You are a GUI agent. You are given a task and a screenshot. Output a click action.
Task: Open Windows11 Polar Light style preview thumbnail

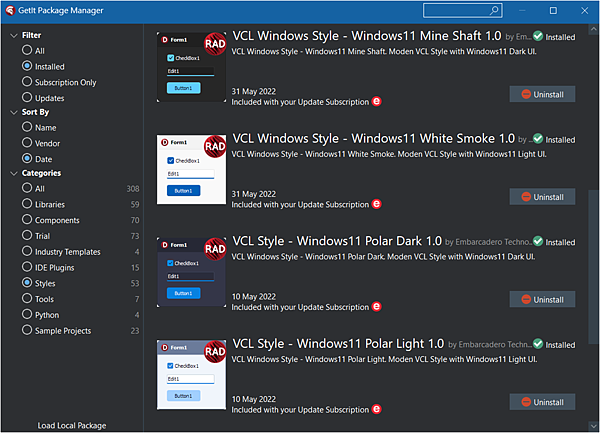click(x=191, y=375)
